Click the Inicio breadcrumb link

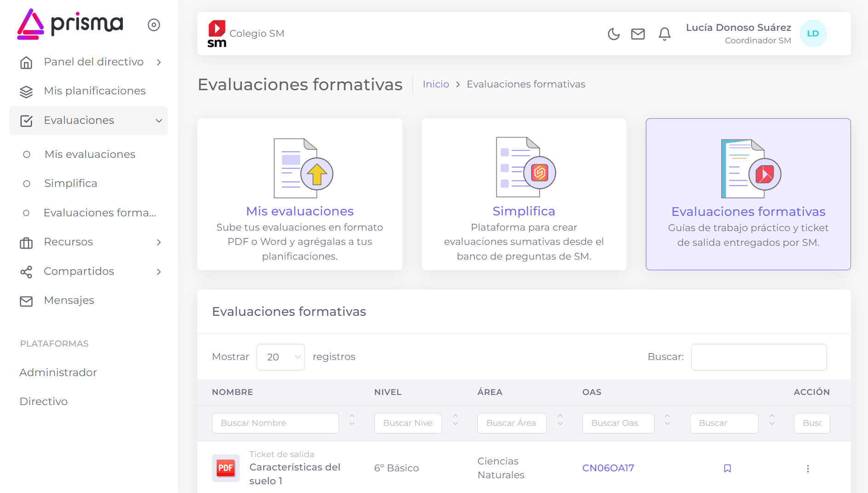coord(436,84)
